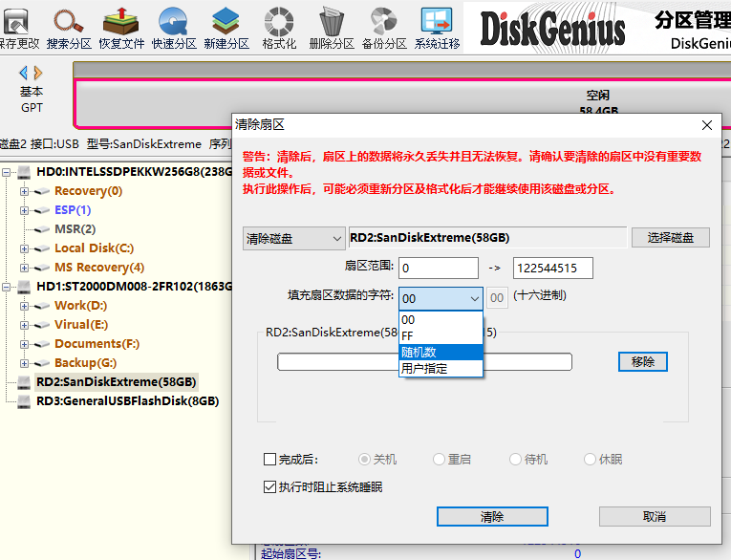Launch System Migration (系统迁移) tool
The height and width of the screenshot is (560, 731).
(x=437, y=21)
